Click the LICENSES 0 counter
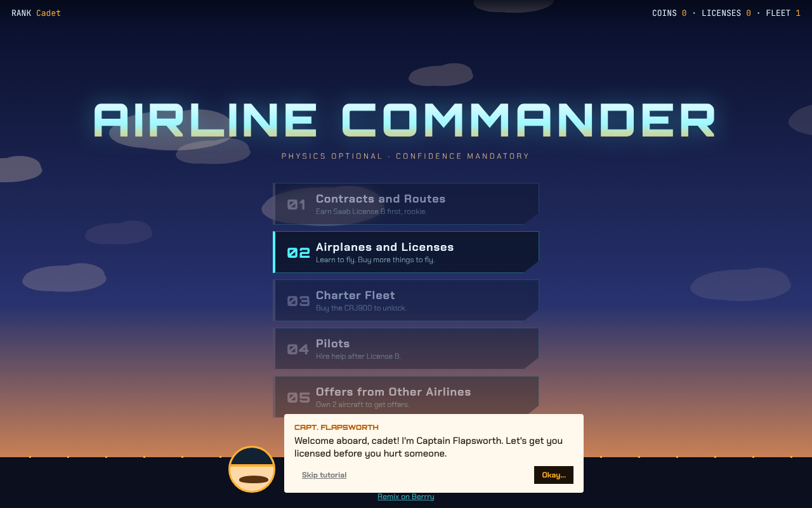812x508 pixels. click(x=726, y=13)
